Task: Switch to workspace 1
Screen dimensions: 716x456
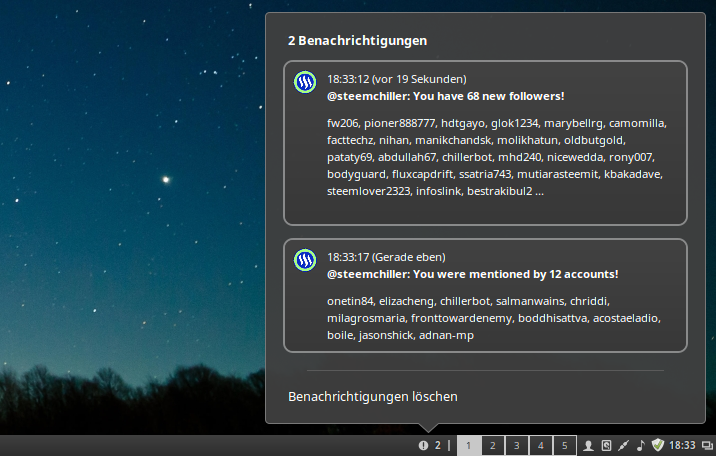Action: point(469,446)
